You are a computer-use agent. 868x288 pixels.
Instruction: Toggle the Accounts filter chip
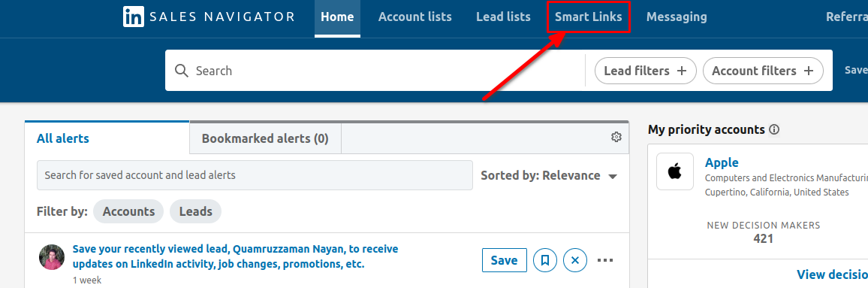[128, 211]
